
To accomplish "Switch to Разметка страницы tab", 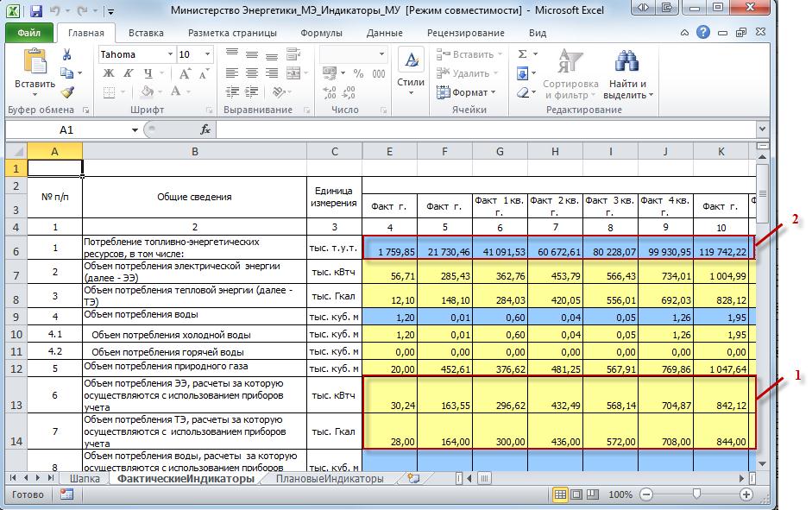I will (232, 33).
